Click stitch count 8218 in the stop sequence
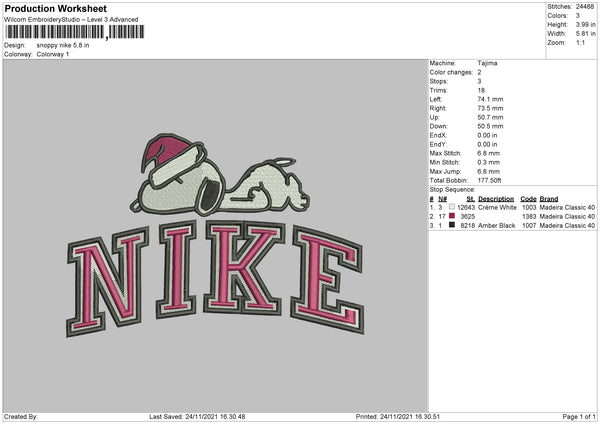This screenshot has height=424, width=600. [x=468, y=226]
